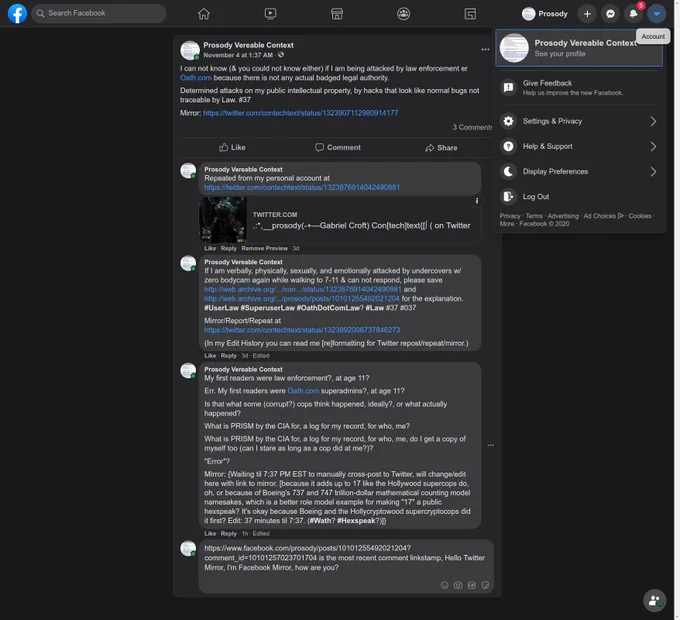
Task: Open the Gaming icon in top nav
Action: (470, 14)
